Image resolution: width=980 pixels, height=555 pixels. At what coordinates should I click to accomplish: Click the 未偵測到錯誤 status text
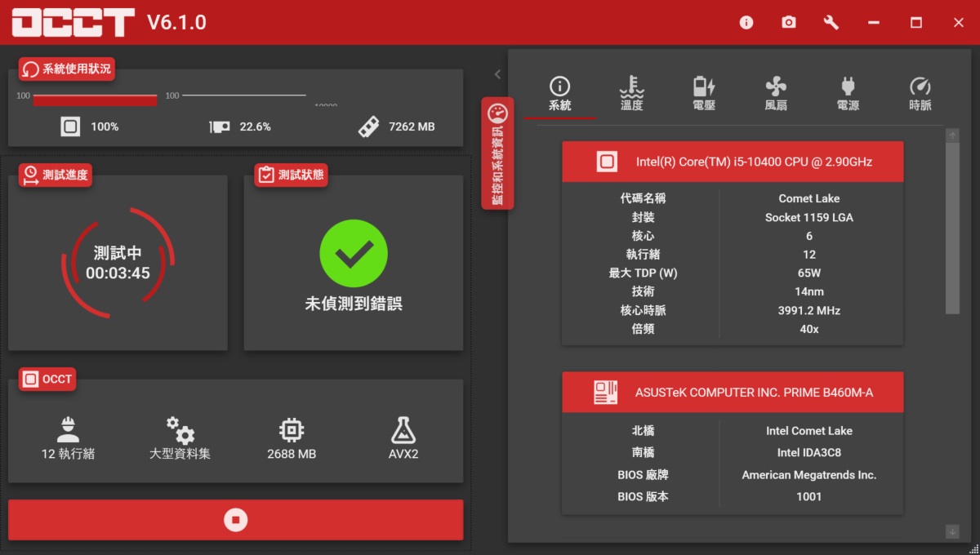(354, 304)
